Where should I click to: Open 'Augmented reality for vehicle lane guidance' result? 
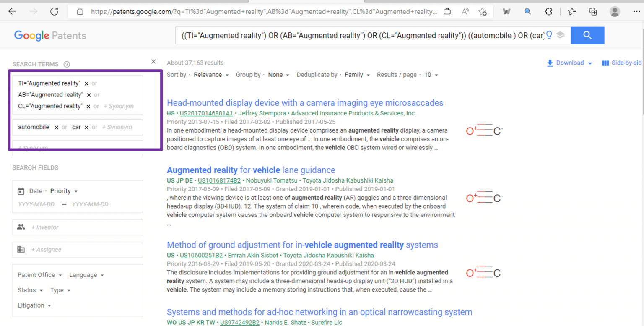pyautogui.click(x=251, y=170)
